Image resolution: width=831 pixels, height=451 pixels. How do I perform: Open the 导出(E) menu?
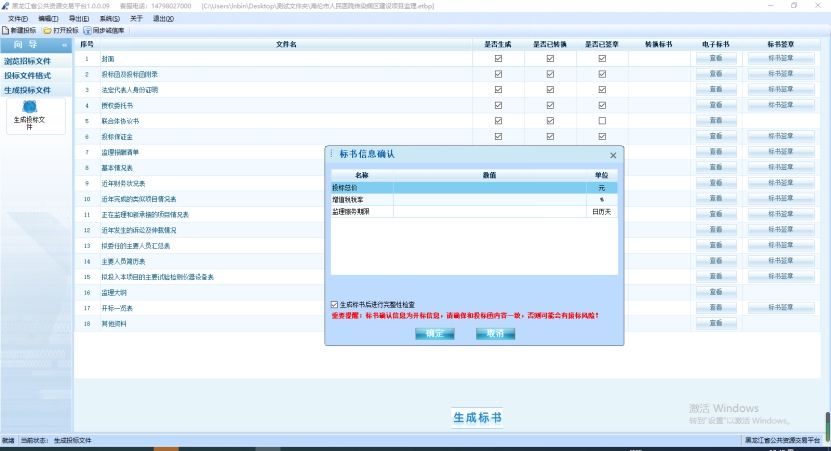pos(78,18)
